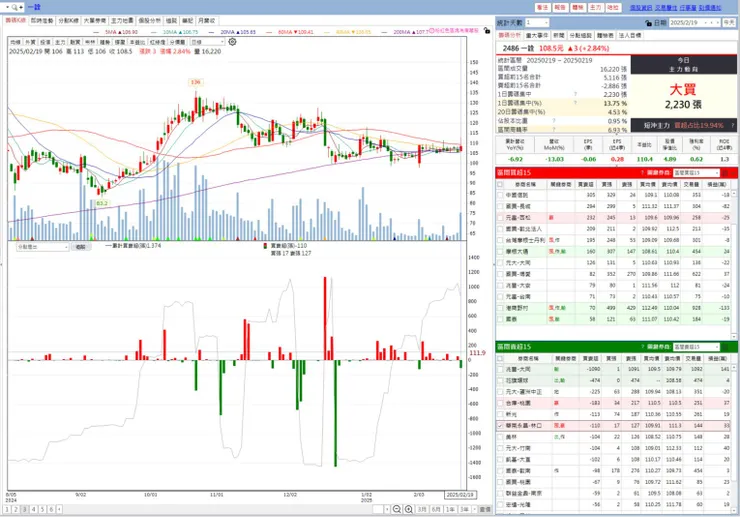Switch to the 重大事件 tab
The width and height of the screenshot is (740, 517).
pos(537,35)
